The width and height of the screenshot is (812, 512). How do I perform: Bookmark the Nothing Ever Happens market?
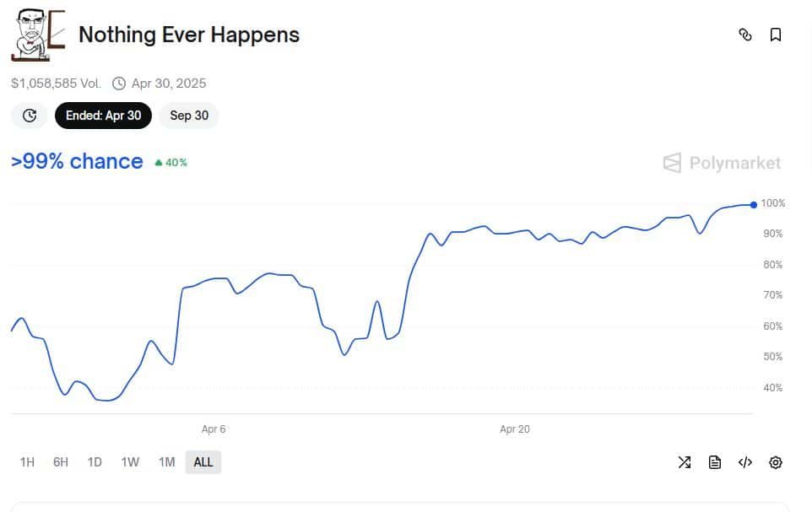click(x=775, y=35)
